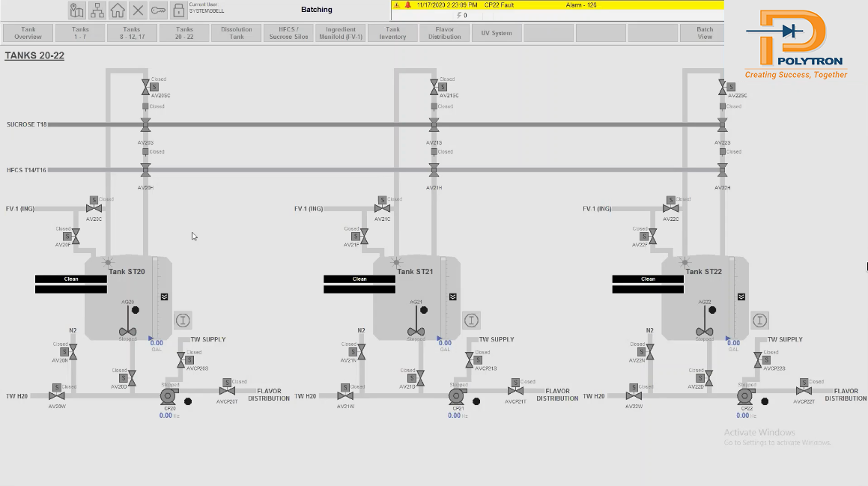Open the Dissolution Tank screen
The image size is (868, 486).
(x=236, y=32)
